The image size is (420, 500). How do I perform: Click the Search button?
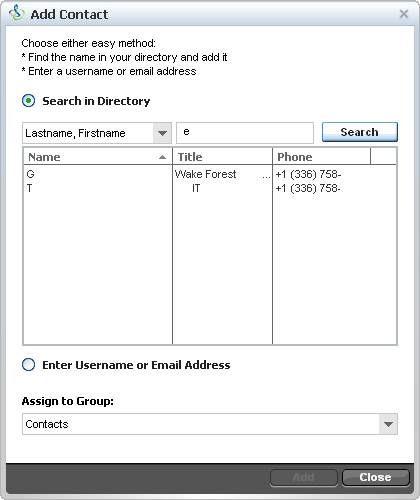pos(360,132)
